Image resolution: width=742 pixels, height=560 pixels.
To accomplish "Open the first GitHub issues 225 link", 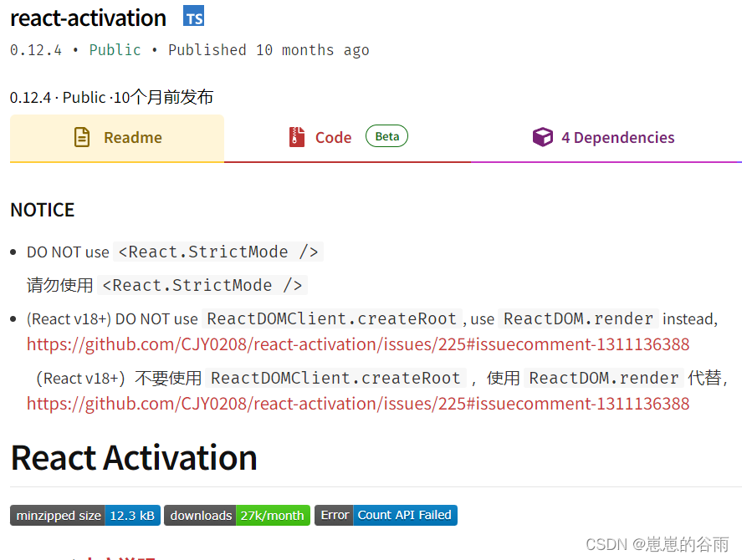I will (x=358, y=344).
